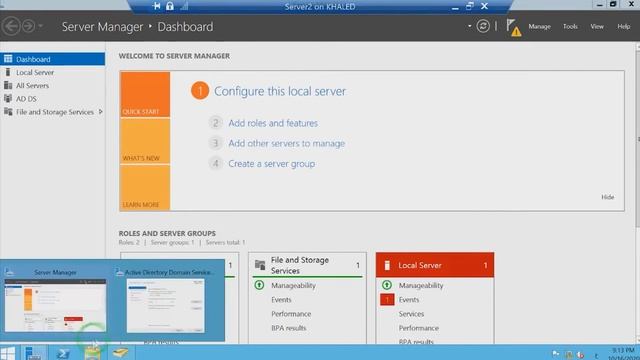Image resolution: width=640 pixels, height=360 pixels.
Task: Click Server Manager taskbar icon
Action: (33, 353)
